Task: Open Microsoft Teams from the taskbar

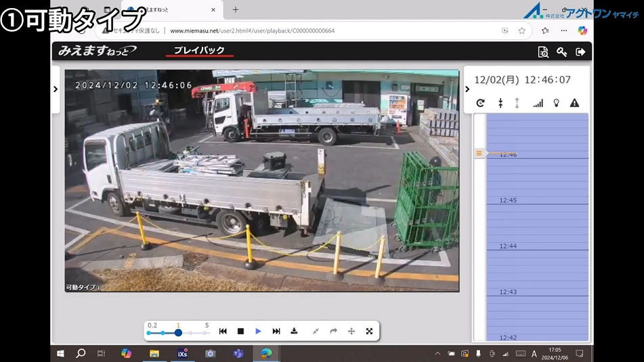Action: [238, 353]
